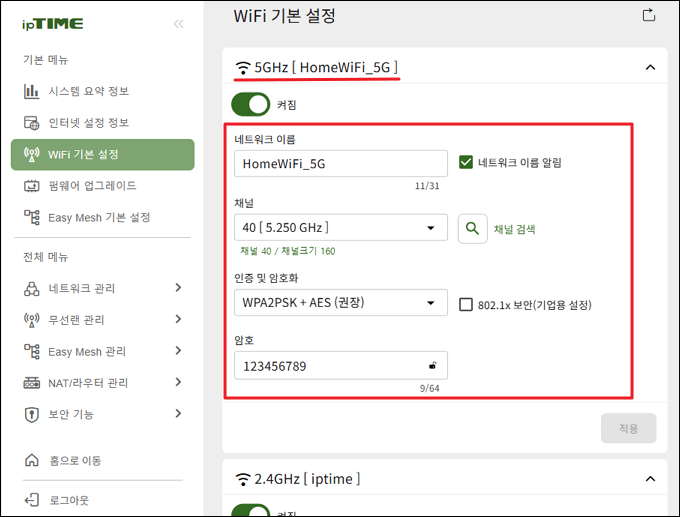The image size is (680, 517).
Task: Click the 채널 검색 link
Action: 514,229
